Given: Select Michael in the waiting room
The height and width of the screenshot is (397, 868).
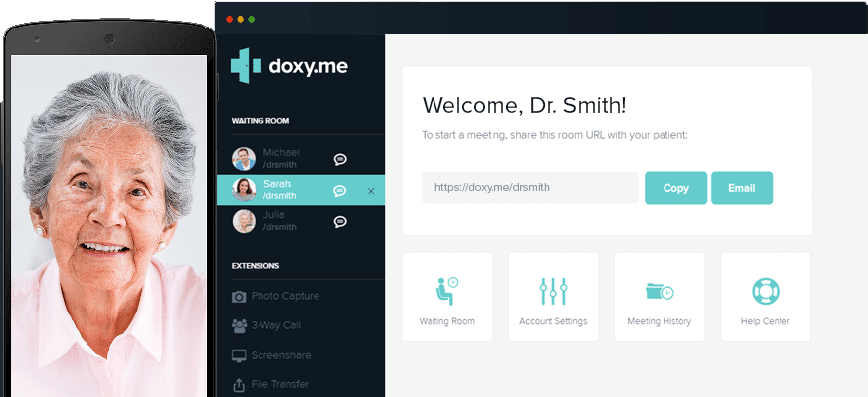Looking at the screenshot, I should pos(280,158).
